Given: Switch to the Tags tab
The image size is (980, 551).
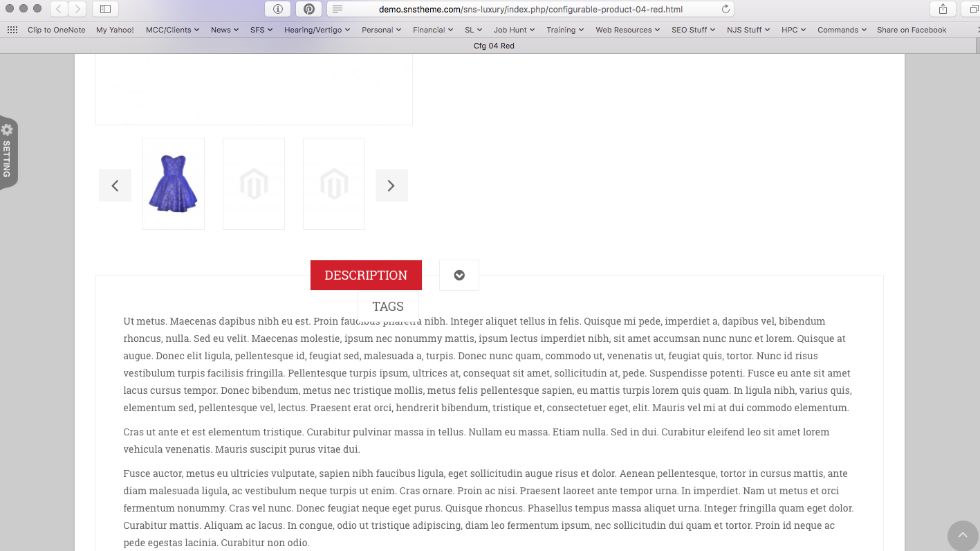Looking at the screenshot, I should (x=388, y=306).
